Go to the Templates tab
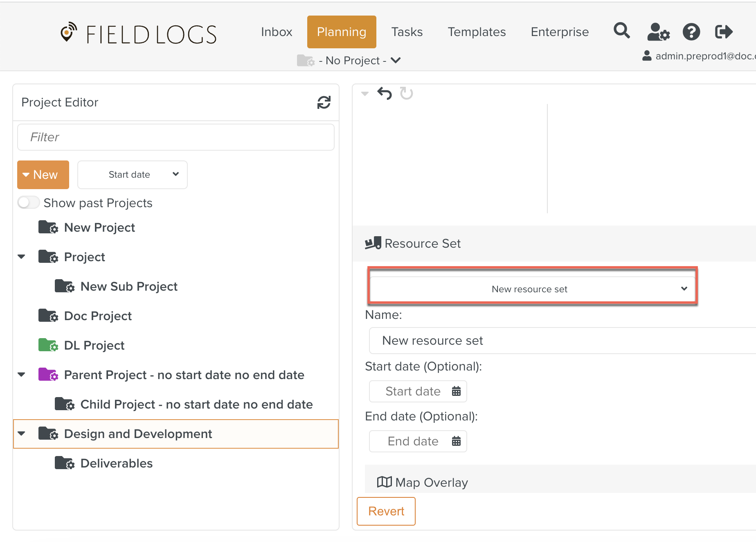The height and width of the screenshot is (542, 756). coord(477,32)
